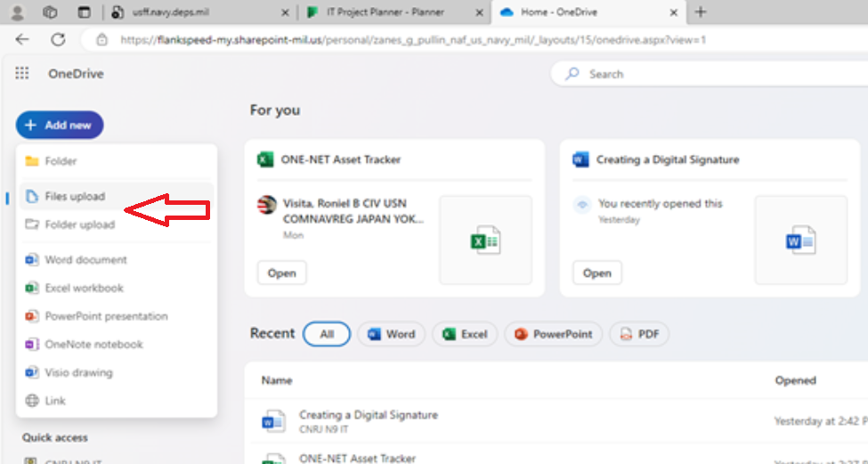
Task: Open the ONE-NET Asset Tracker card title
Action: coord(340,159)
